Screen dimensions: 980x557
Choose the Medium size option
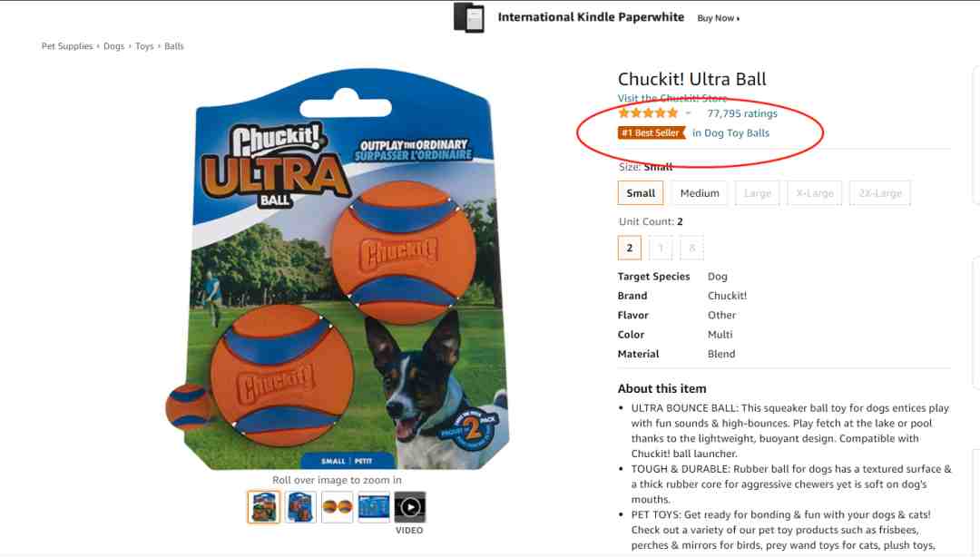point(700,193)
